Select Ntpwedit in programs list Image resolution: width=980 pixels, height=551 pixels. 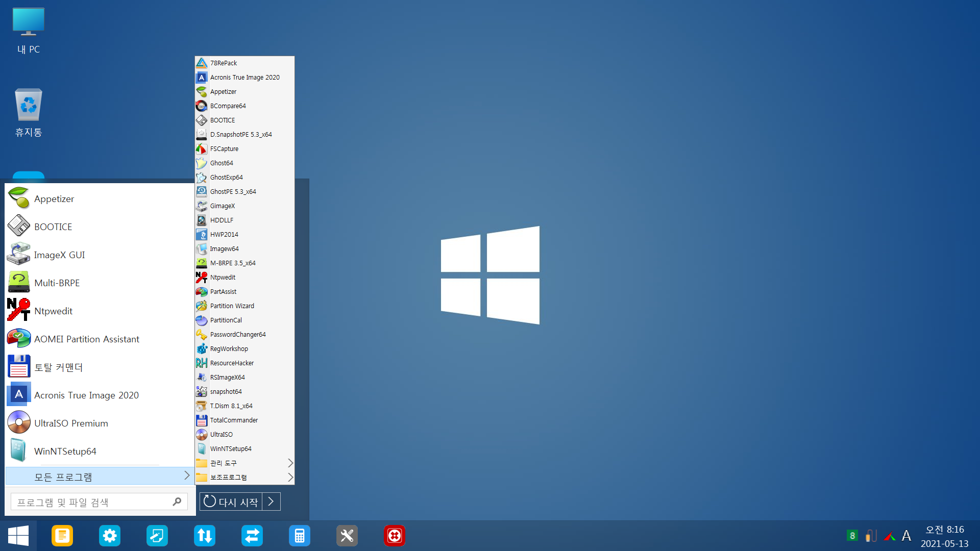(x=244, y=277)
